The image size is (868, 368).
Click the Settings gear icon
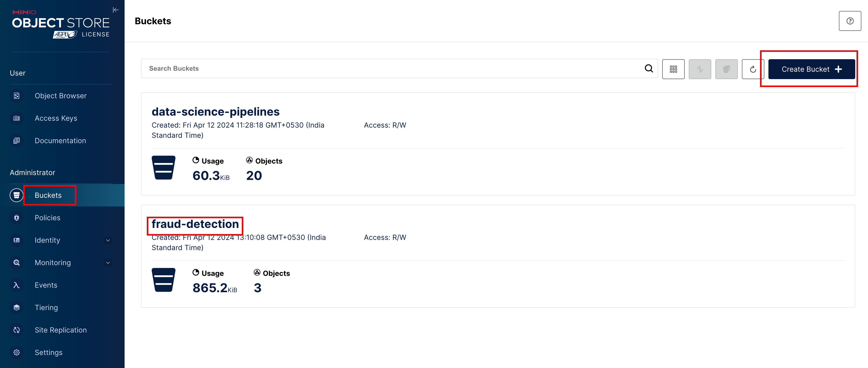pyautogui.click(x=17, y=352)
